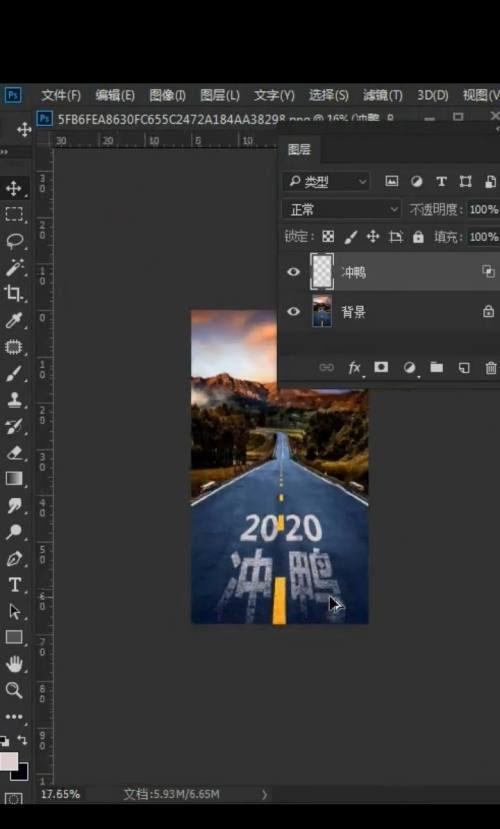Viewport: 500px width, 829px height.
Task: Swap foreground and background colors
Action: (23, 740)
